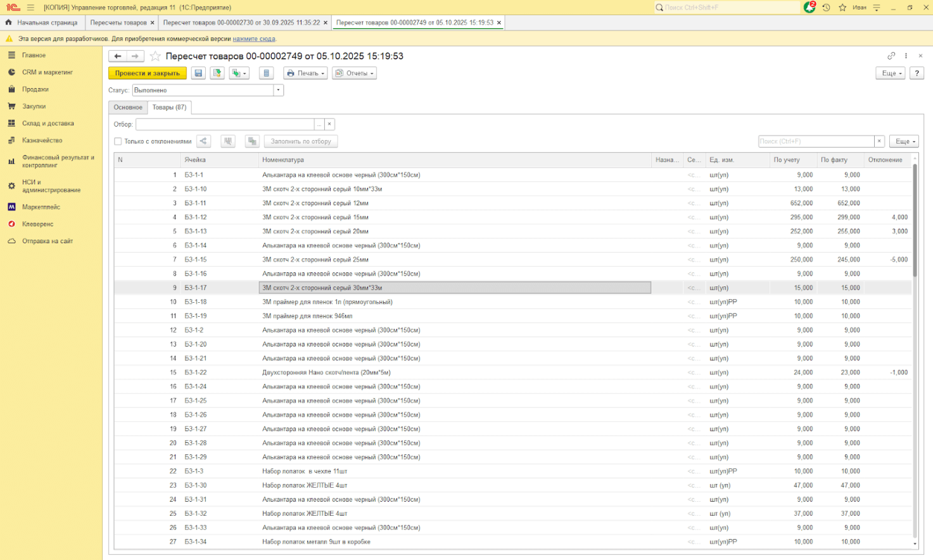Close the Пересчеты товаров tab
This screenshot has width=933, height=560.
[152, 23]
